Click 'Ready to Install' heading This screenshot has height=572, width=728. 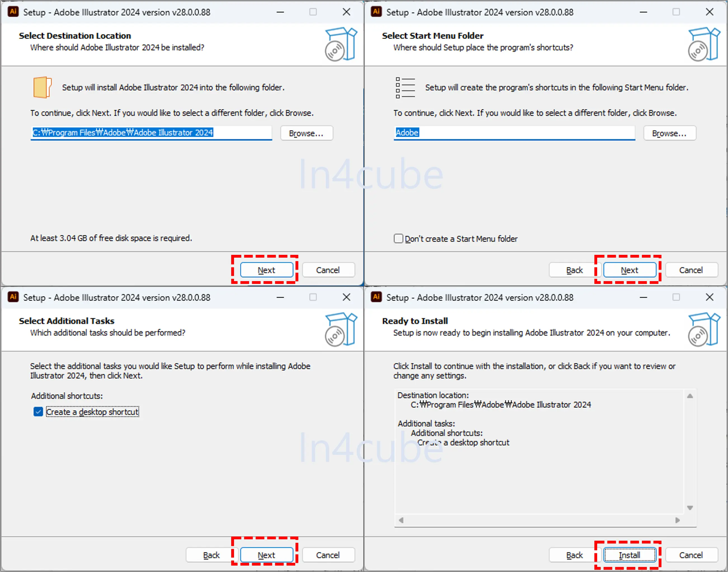pyautogui.click(x=415, y=321)
